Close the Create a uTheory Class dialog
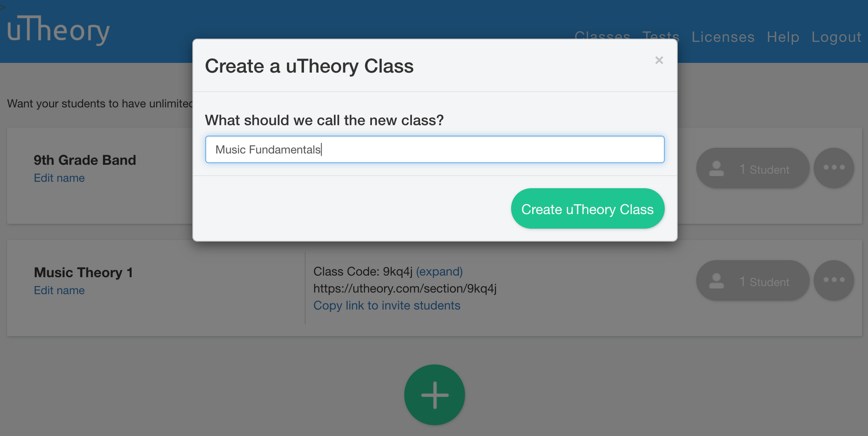 (x=659, y=60)
